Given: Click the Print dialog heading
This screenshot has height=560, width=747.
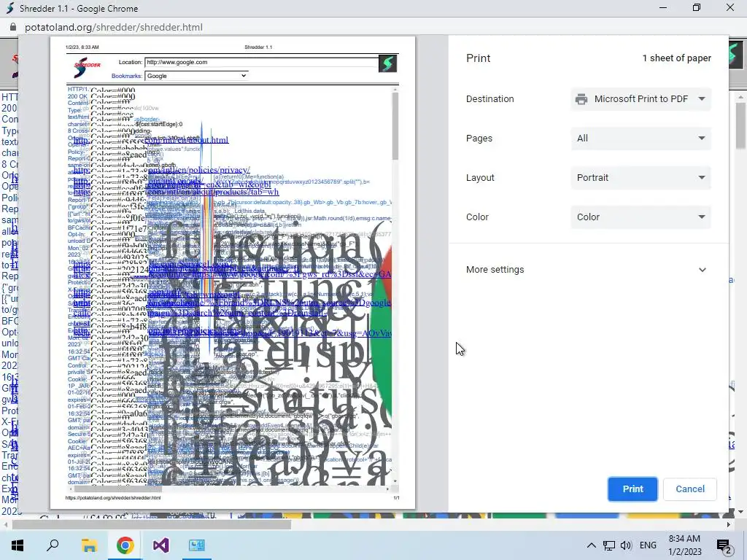Looking at the screenshot, I should [478, 58].
